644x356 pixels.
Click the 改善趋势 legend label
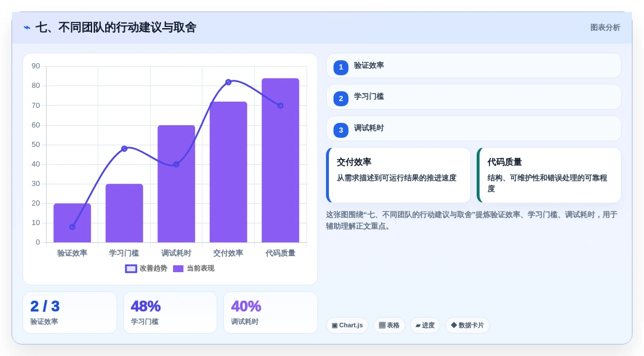154,268
